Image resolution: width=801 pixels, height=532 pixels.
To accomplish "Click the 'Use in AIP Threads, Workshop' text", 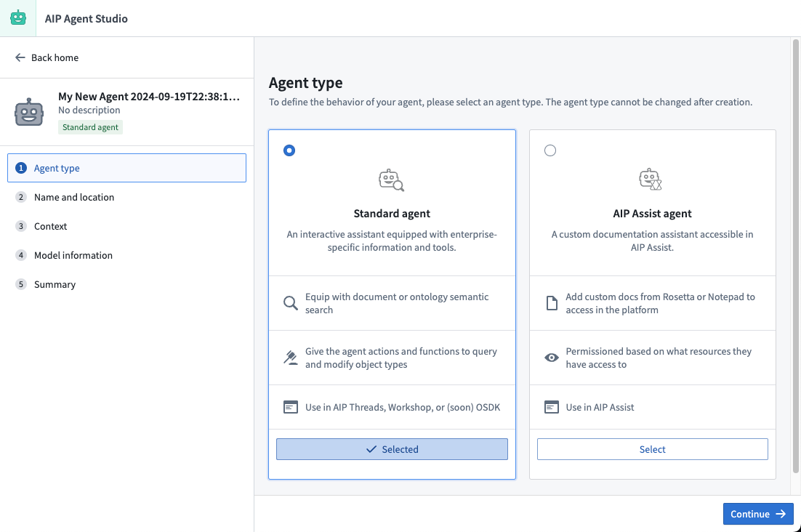I will (x=403, y=408).
